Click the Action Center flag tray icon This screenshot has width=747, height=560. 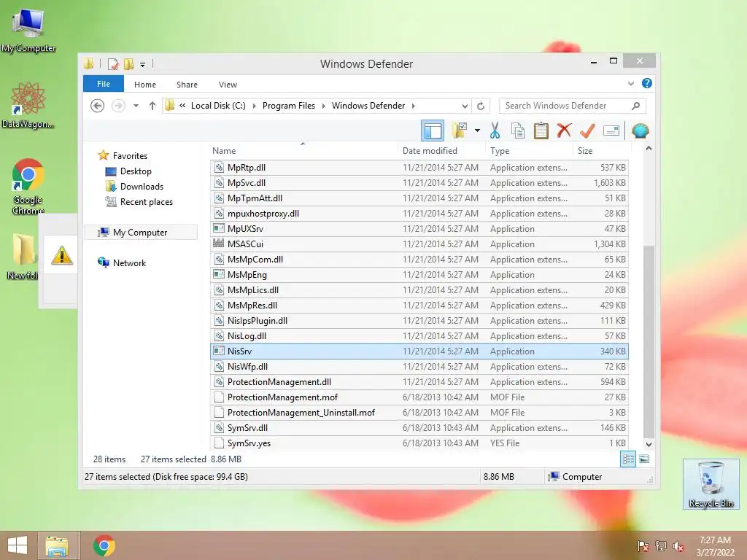point(643,546)
